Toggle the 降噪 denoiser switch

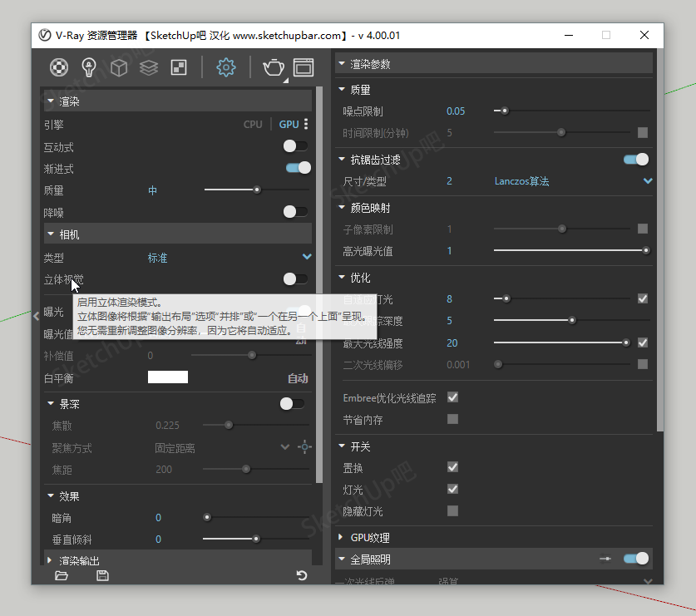coord(296,212)
